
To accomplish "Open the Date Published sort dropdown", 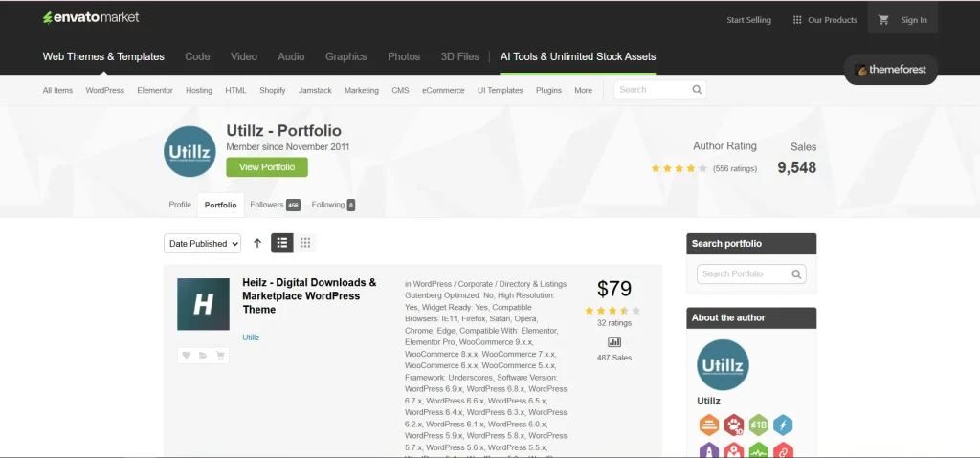I will pyautogui.click(x=202, y=244).
